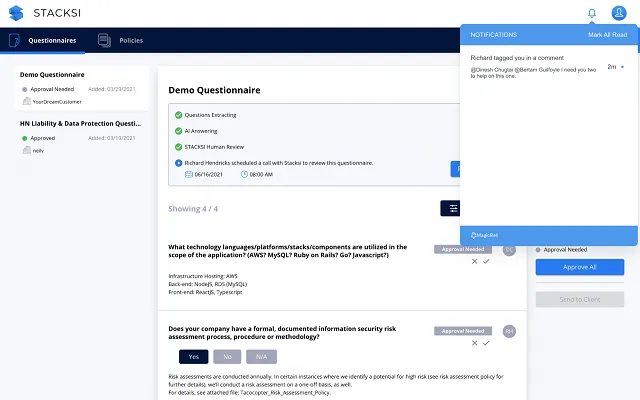Click the scheduled call status circle
The width and height of the screenshot is (640, 400).
point(178,163)
